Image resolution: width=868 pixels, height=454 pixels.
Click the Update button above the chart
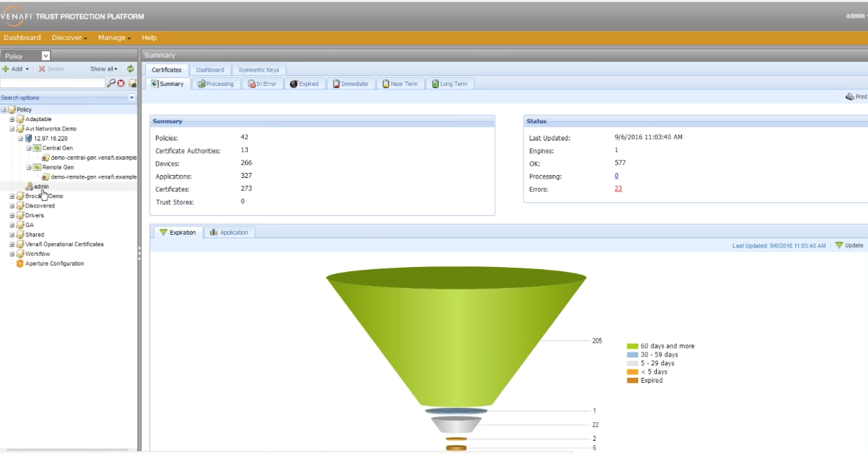pyautogui.click(x=849, y=246)
